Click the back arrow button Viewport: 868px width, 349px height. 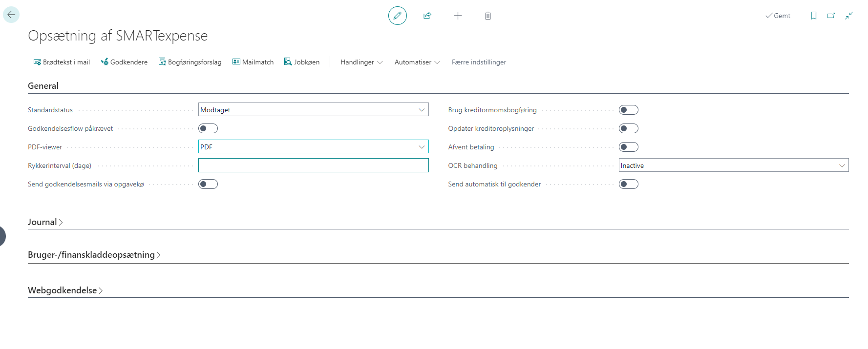[11, 15]
